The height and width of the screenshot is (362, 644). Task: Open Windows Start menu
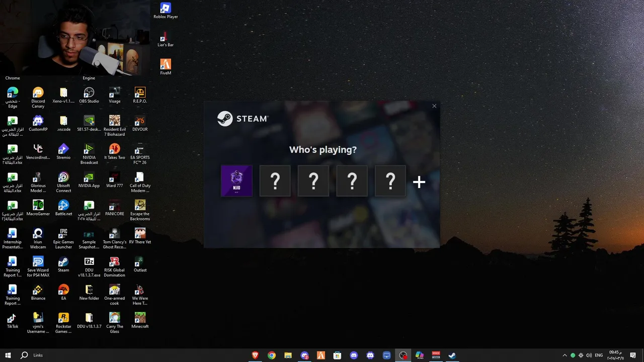8,355
